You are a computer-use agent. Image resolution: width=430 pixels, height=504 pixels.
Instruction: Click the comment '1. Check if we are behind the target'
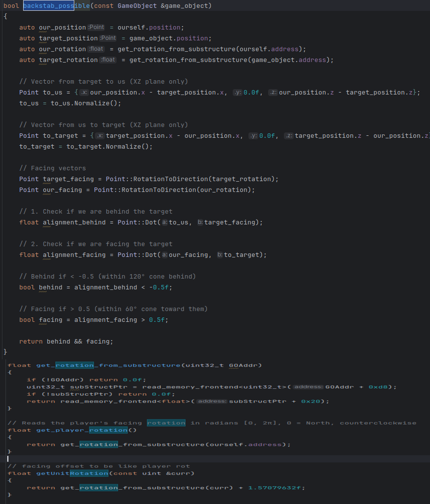96,212
